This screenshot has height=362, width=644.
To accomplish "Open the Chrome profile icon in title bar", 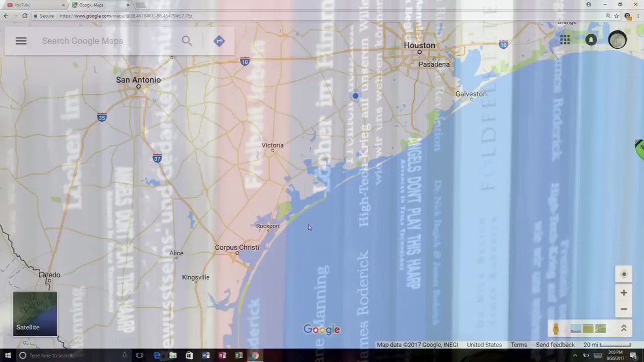I will pos(589,4).
